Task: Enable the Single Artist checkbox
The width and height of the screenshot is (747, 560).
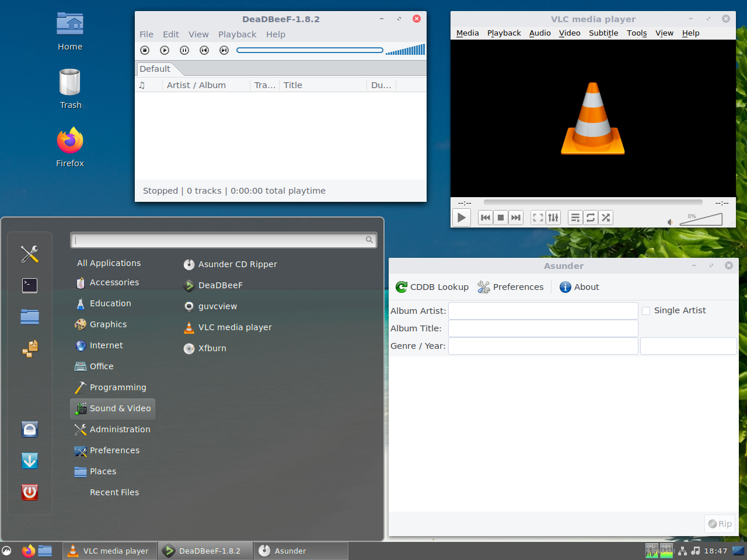Action: click(646, 311)
